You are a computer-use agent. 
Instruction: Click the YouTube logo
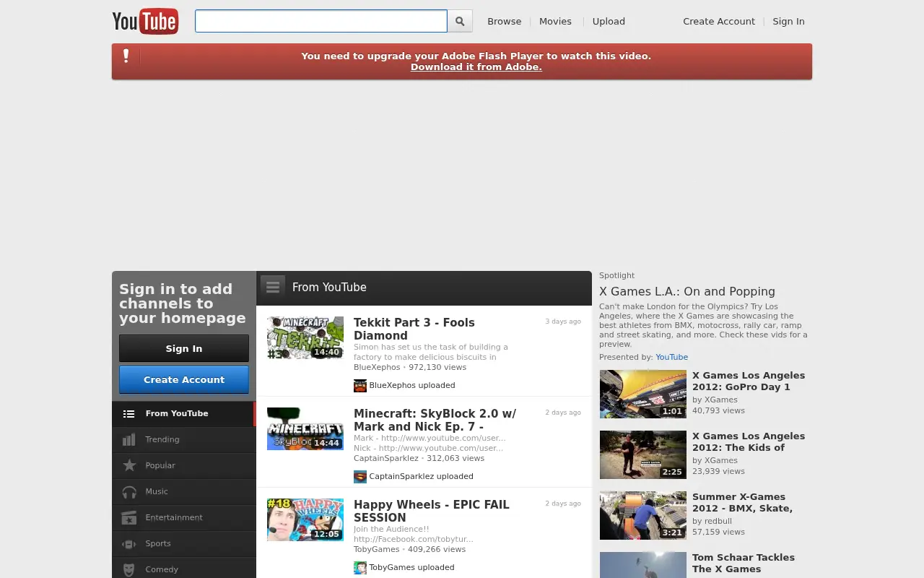(145, 21)
